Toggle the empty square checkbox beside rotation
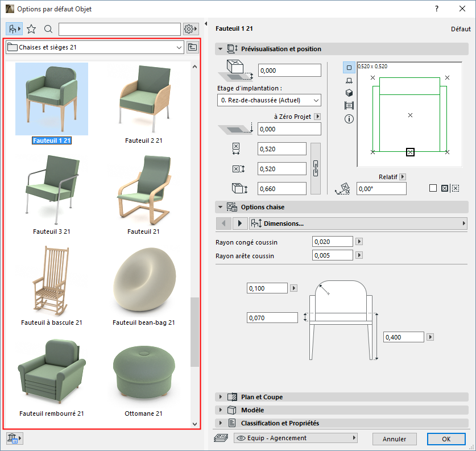476x451 pixels. click(433, 188)
